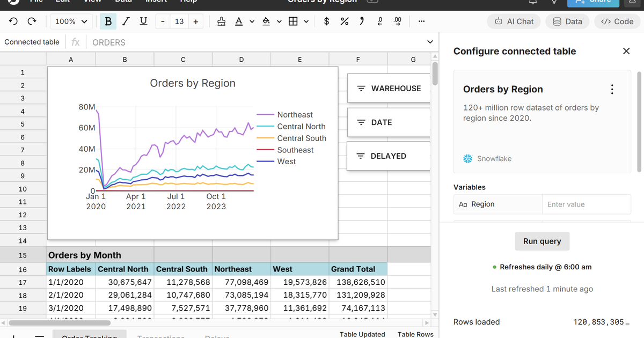Viewport: 644px width, 338px height.
Task: Open Orders by Region three-dot options
Action: pyautogui.click(x=612, y=90)
